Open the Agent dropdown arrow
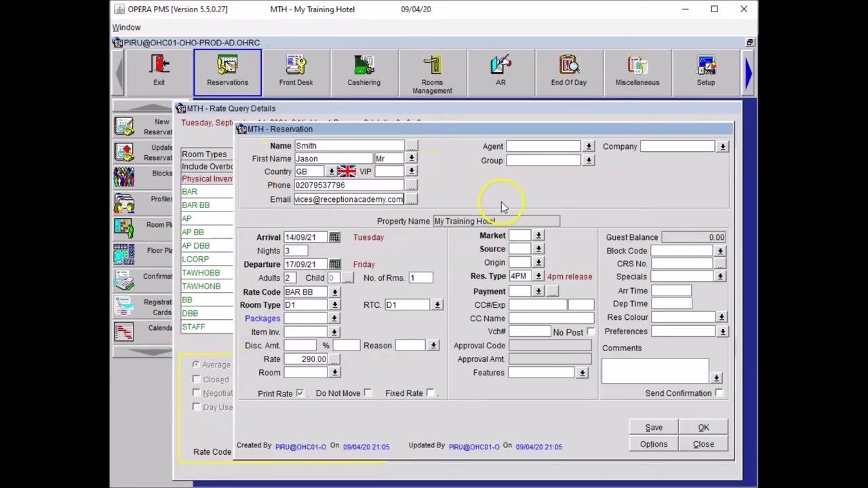The width and height of the screenshot is (868, 488). pyautogui.click(x=589, y=146)
